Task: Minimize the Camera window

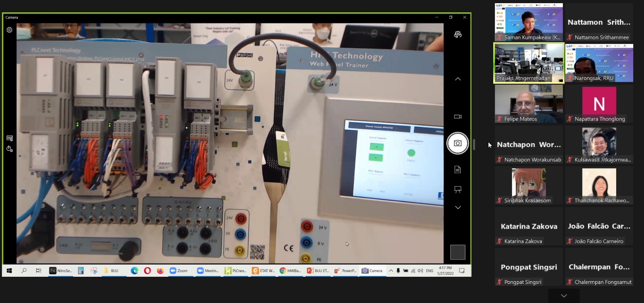Action: (x=436, y=17)
